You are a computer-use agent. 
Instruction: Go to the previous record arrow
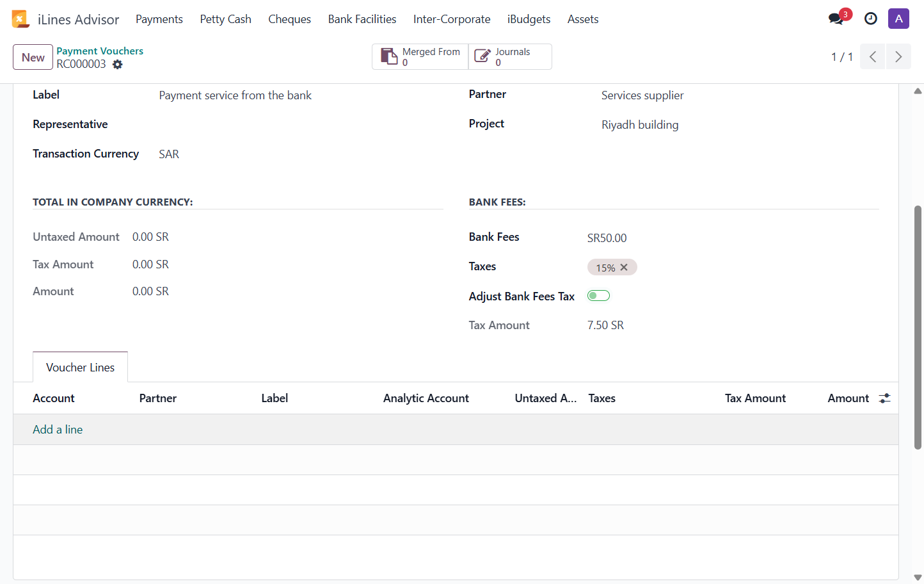(872, 56)
